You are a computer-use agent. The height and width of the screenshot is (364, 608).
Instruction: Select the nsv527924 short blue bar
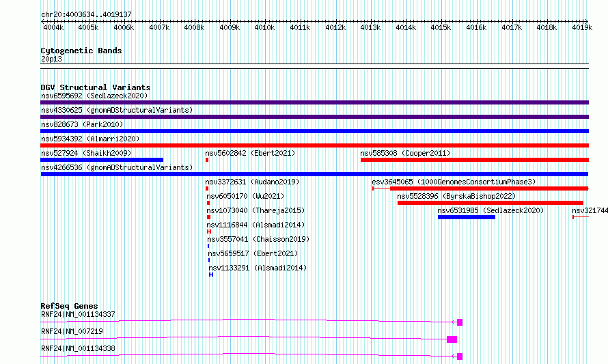pyautogui.click(x=102, y=160)
